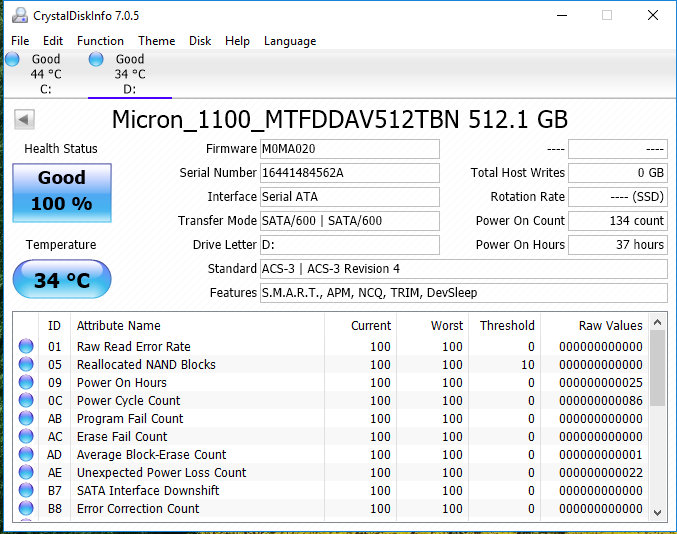The image size is (677, 534).
Task: Click the Power On Hours value 37 hours
Action: pyautogui.click(x=618, y=245)
